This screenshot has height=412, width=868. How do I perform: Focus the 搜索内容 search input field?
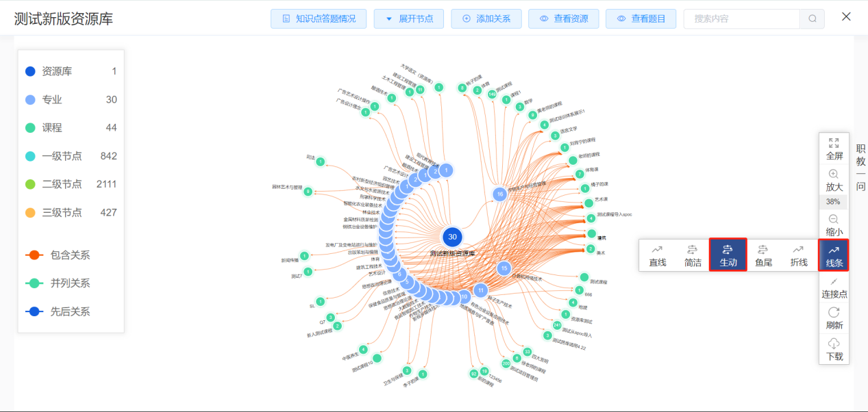pyautogui.click(x=740, y=18)
